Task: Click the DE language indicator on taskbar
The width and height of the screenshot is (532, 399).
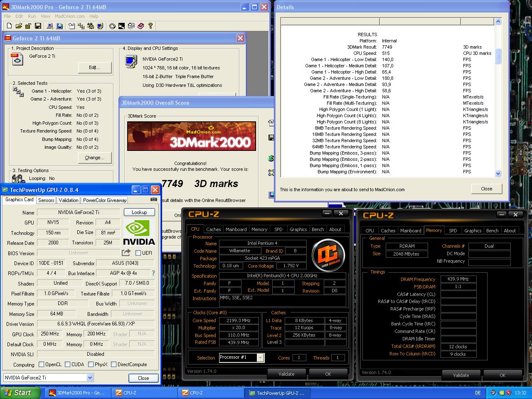Action: [x=478, y=393]
